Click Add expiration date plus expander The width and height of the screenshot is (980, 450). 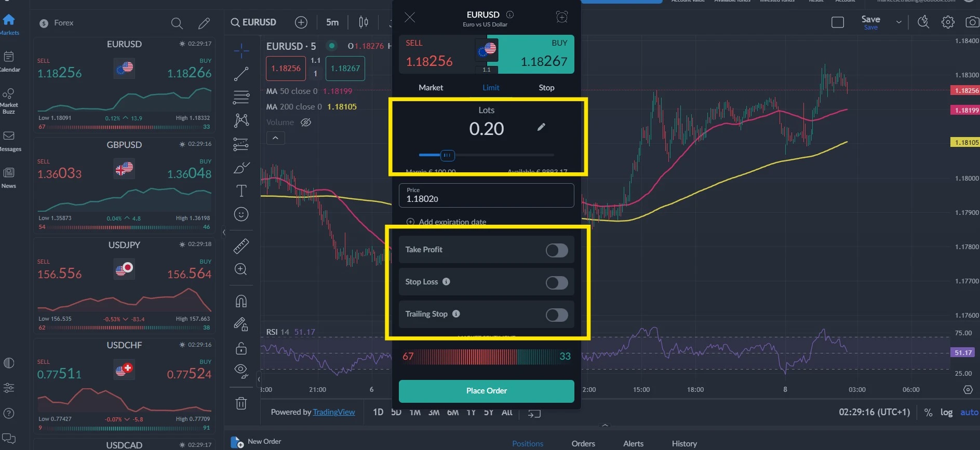tap(410, 222)
